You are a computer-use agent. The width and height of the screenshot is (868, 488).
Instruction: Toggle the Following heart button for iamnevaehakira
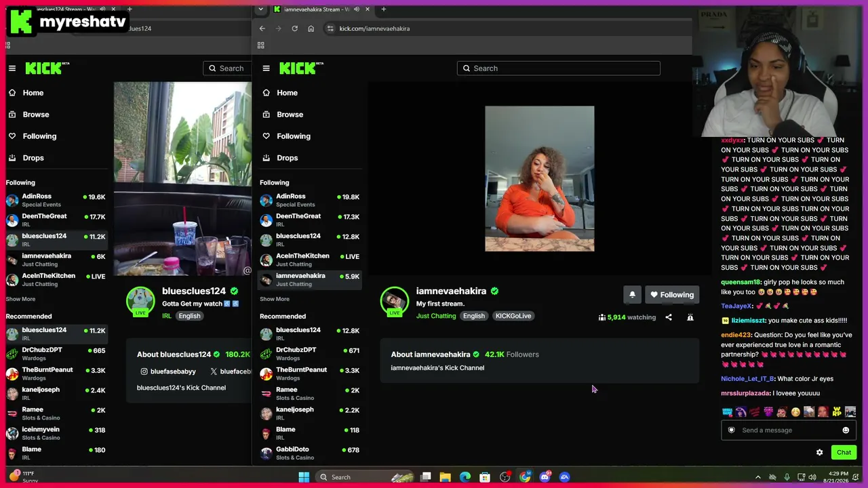tap(671, 295)
